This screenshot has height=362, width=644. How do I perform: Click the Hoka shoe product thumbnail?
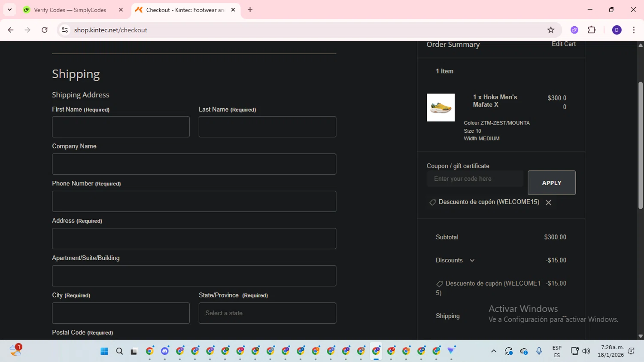(x=440, y=107)
